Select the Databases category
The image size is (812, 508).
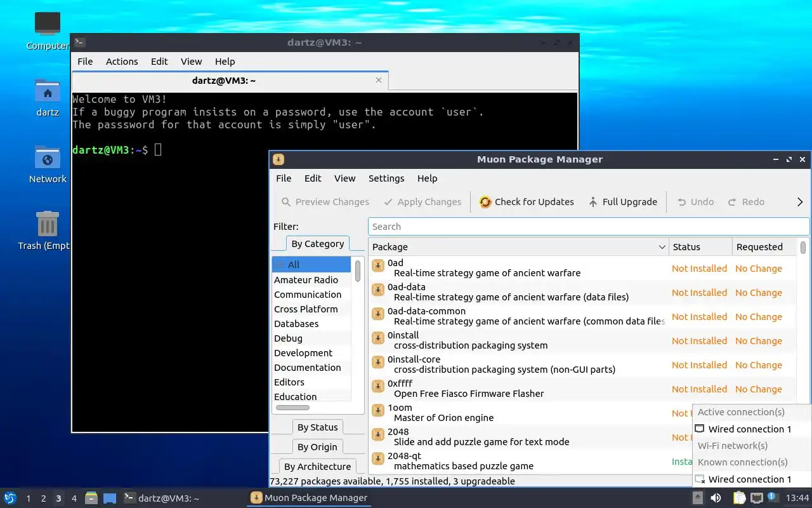tap(311, 324)
